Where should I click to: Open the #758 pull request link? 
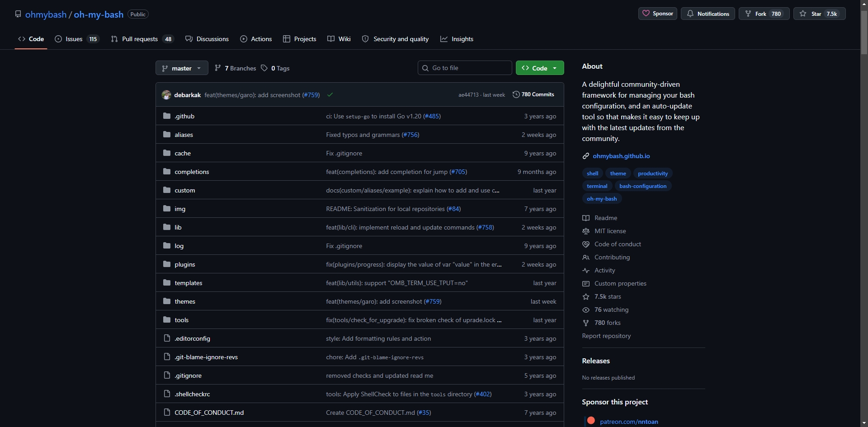click(485, 227)
